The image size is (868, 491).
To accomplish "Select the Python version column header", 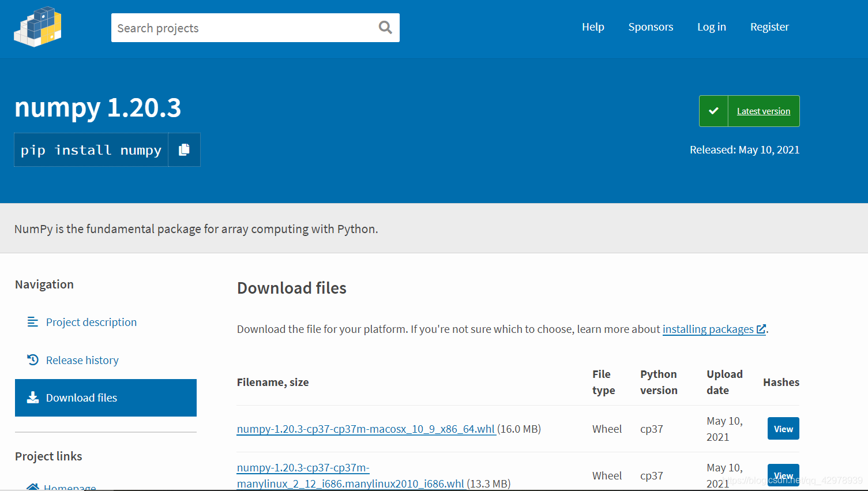I will [659, 382].
